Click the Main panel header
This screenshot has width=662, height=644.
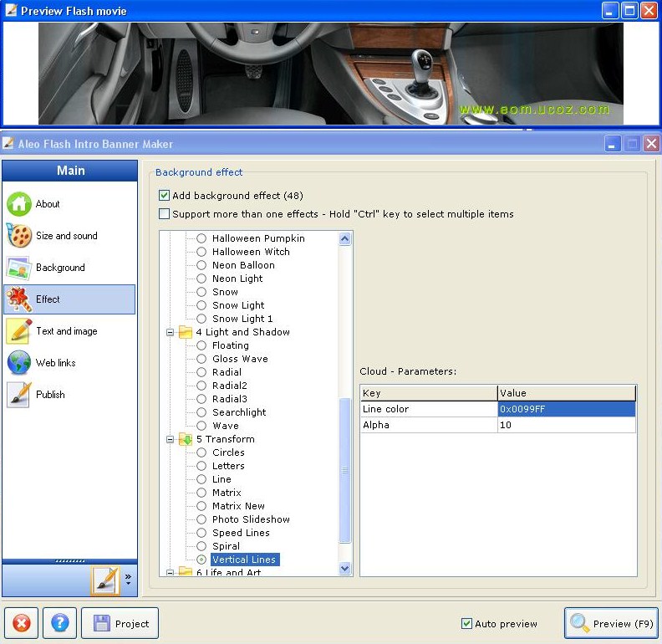[70, 171]
